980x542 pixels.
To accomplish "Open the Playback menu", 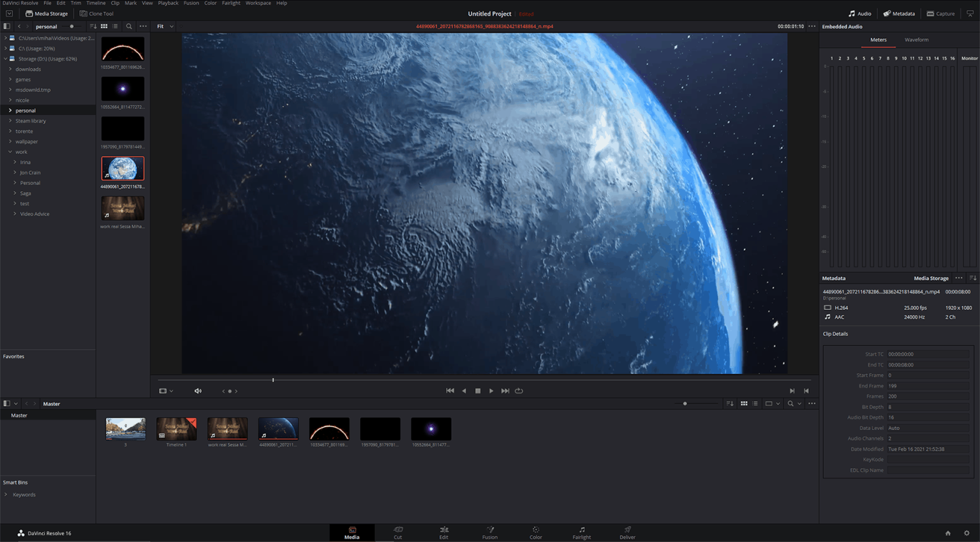I will coord(168,3).
